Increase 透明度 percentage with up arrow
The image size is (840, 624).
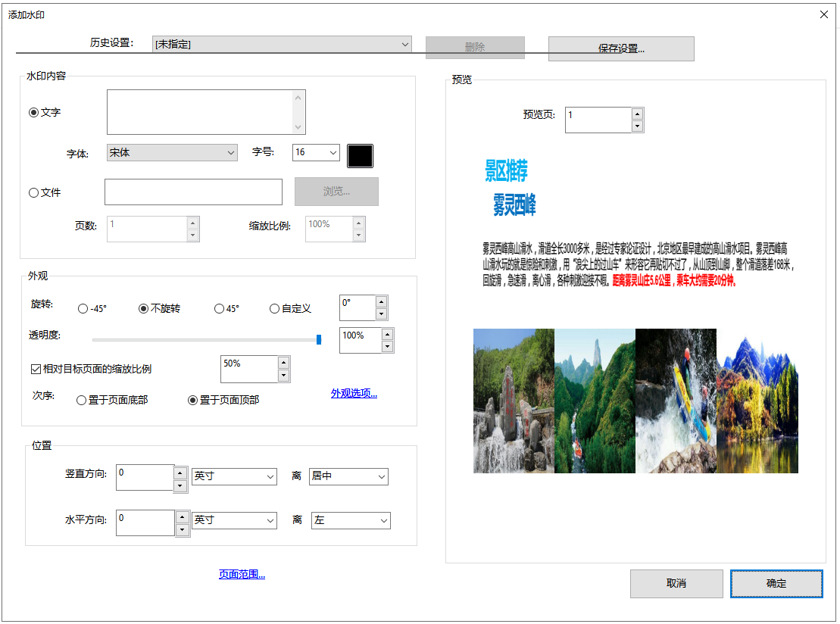(387, 334)
